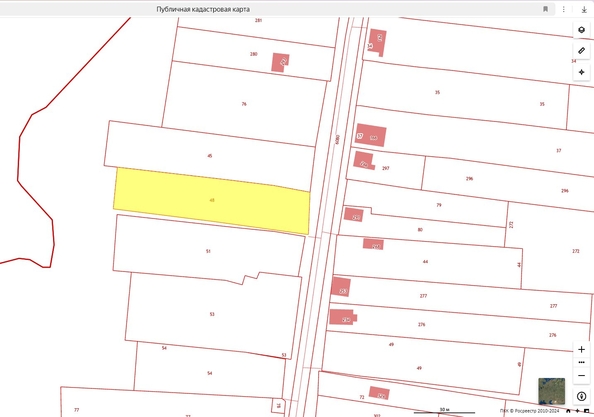The width and height of the screenshot is (594, 417).
Task: Click the Публичная кадастровая карта address bar
Action: pos(277,9)
